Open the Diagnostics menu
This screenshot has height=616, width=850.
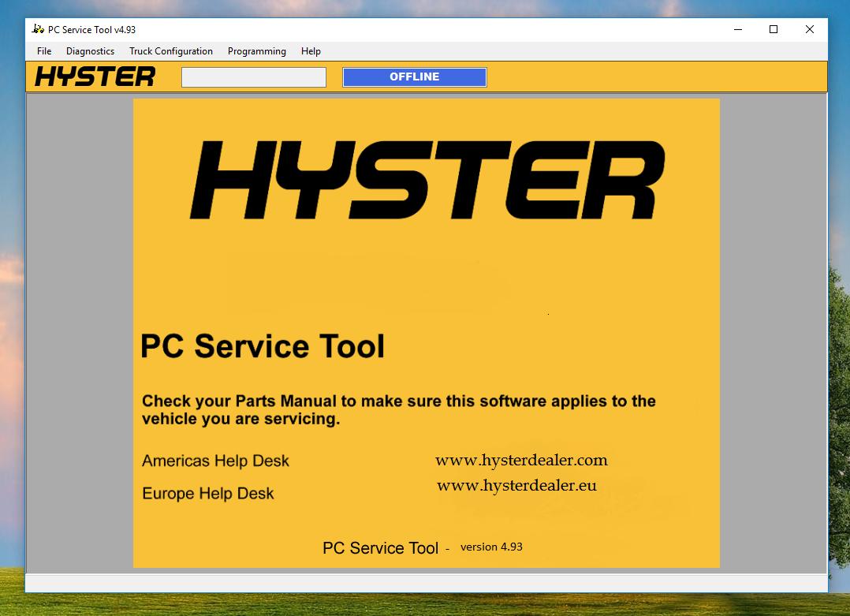pyautogui.click(x=90, y=50)
